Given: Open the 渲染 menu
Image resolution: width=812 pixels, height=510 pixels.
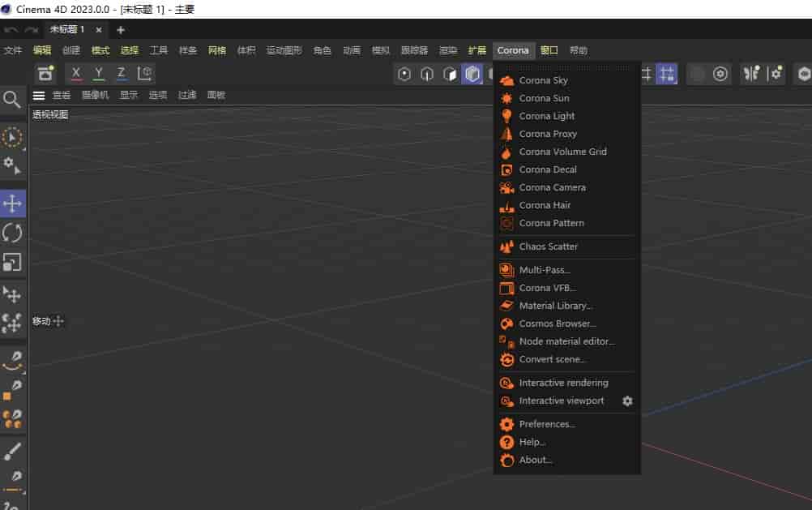Looking at the screenshot, I should coord(448,50).
